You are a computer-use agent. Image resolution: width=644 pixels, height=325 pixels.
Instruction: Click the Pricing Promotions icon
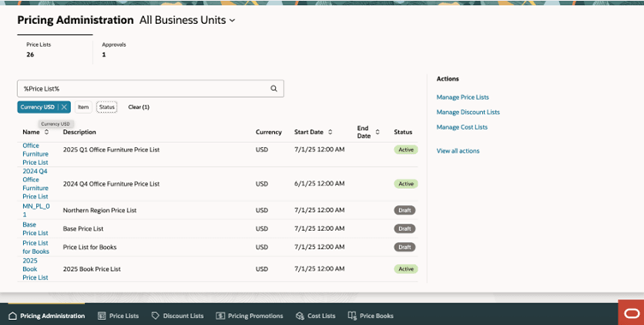(220, 316)
